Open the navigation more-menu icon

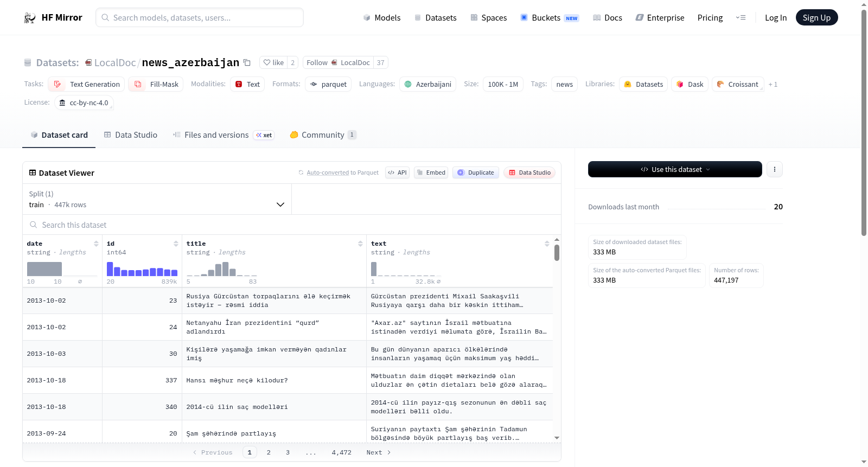tap(741, 18)
